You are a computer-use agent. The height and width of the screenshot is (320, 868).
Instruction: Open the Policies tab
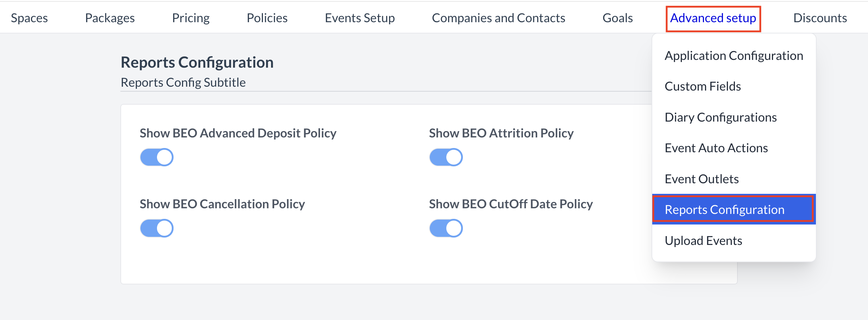pyautogui.click(x=267, y=18)
